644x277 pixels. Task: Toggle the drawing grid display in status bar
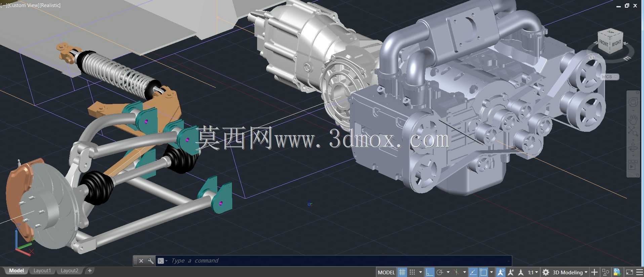click(402, 272)
